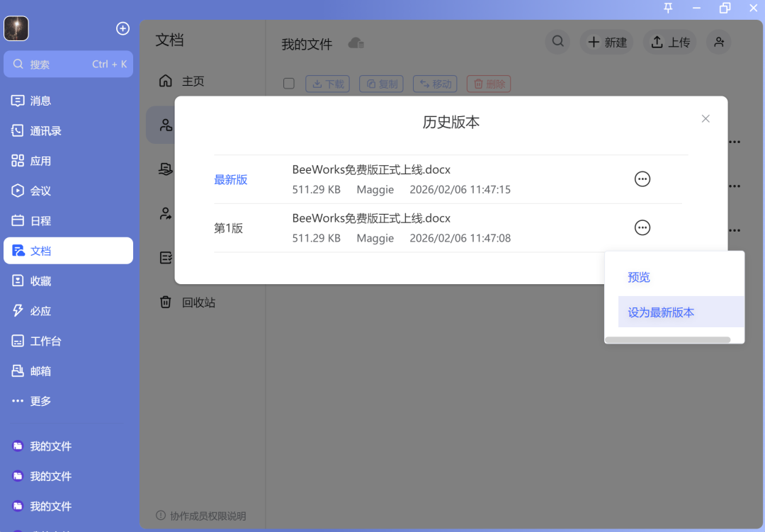Click the 新建 button
This screenshot has width=765, height=532.
coord(606,42)
